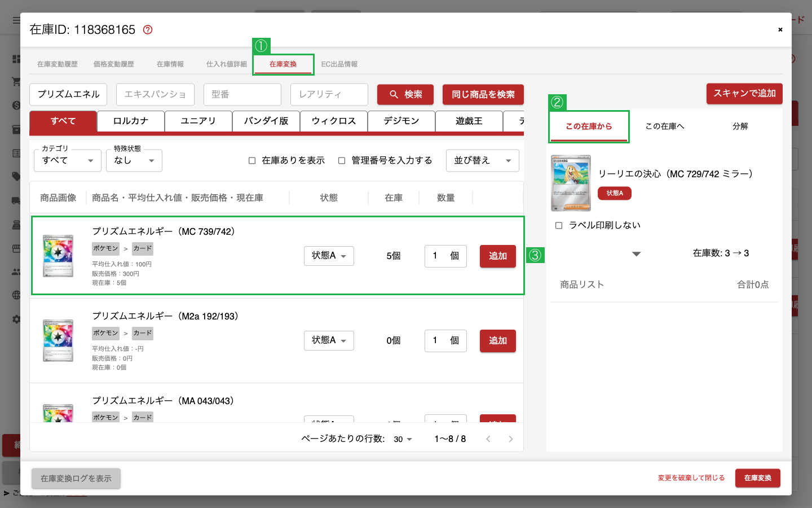Select the ユニアリ genre tab
The width and height of the screenshot is (812, 508).
pos(198,121)
